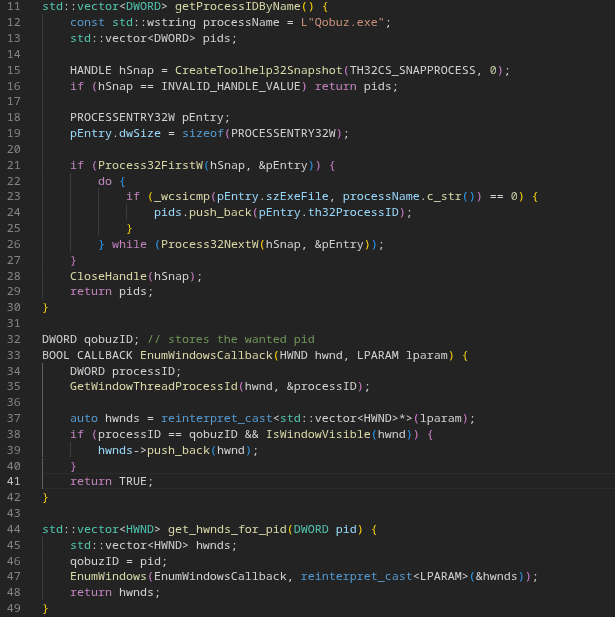Screen dimensions: 615x617
Task: Click line number 49 in gutter
Action: coord(14,608)
